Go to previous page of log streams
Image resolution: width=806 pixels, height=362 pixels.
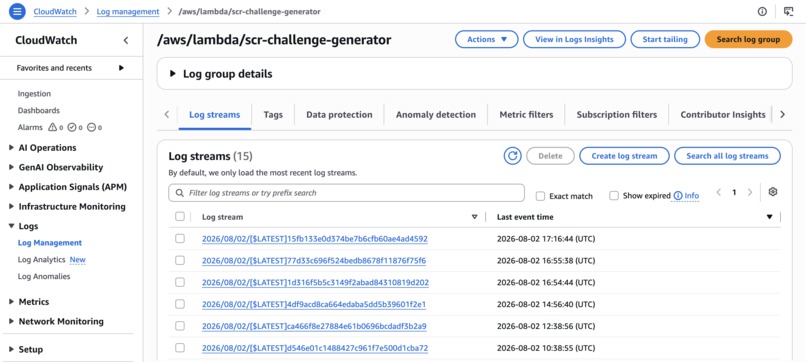tap(719, 192)
